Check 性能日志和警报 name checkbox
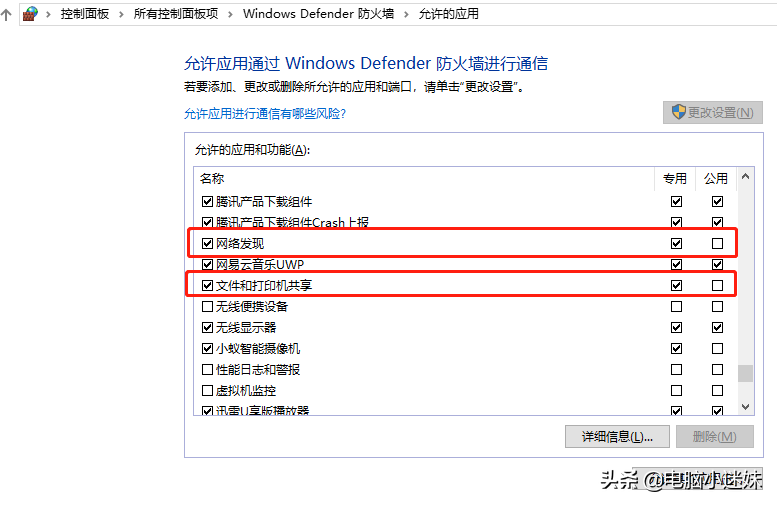Image resolution: width=777 pixels, height=505 pixels. tap(208, 370)
